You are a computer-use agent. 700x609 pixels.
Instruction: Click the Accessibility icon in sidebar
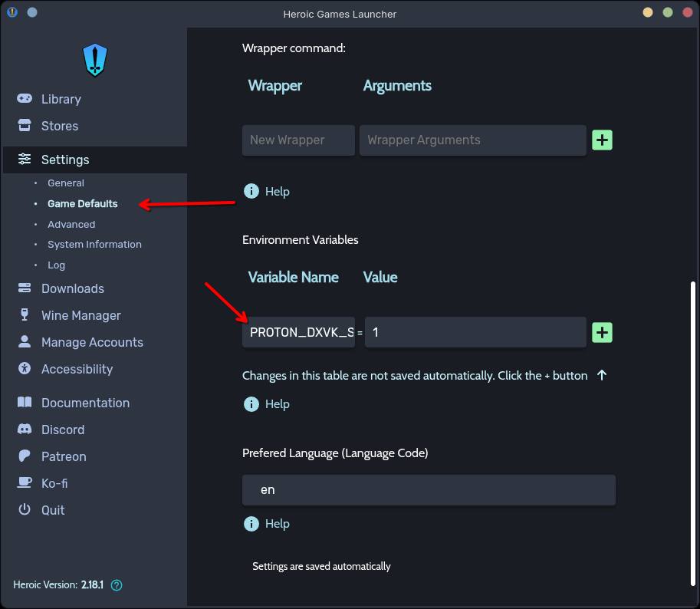25,369
